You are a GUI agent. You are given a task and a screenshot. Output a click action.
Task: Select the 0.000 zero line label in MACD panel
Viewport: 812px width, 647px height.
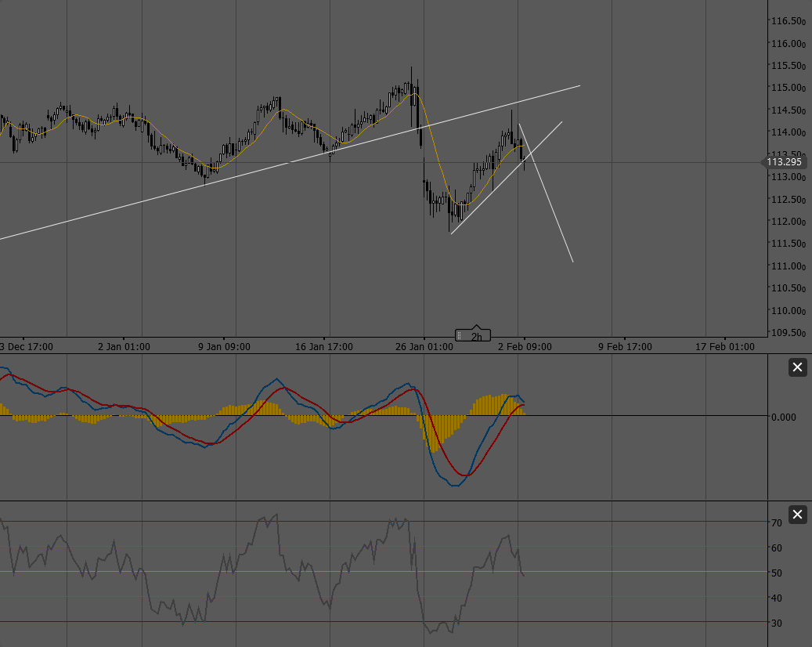pos(783,417)
